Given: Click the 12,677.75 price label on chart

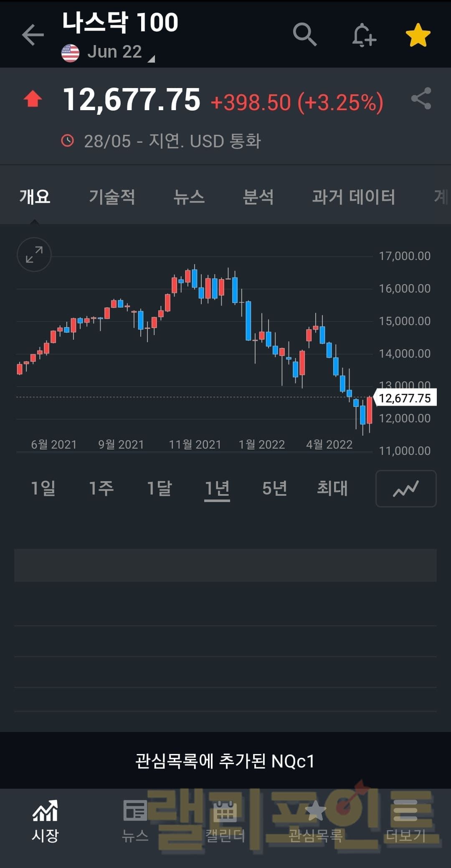Looking at the screenshot, I should 405,398.
